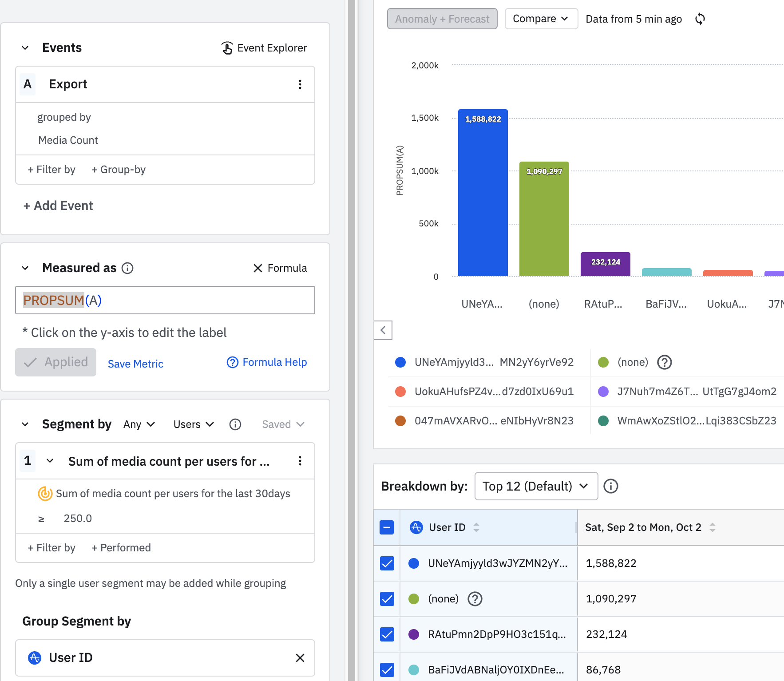Select the blue UNeYAmjyyld3 legend color dot
This screenshot has width=784, height=681.
tap(400, 362)
